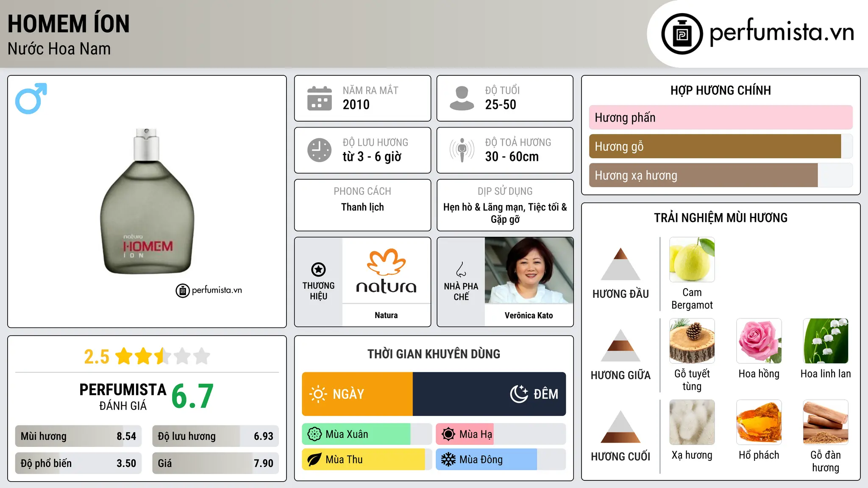Click the projection value 30 - 60cm
Viewport: 868px width, 488px height.
coord(512,157)
